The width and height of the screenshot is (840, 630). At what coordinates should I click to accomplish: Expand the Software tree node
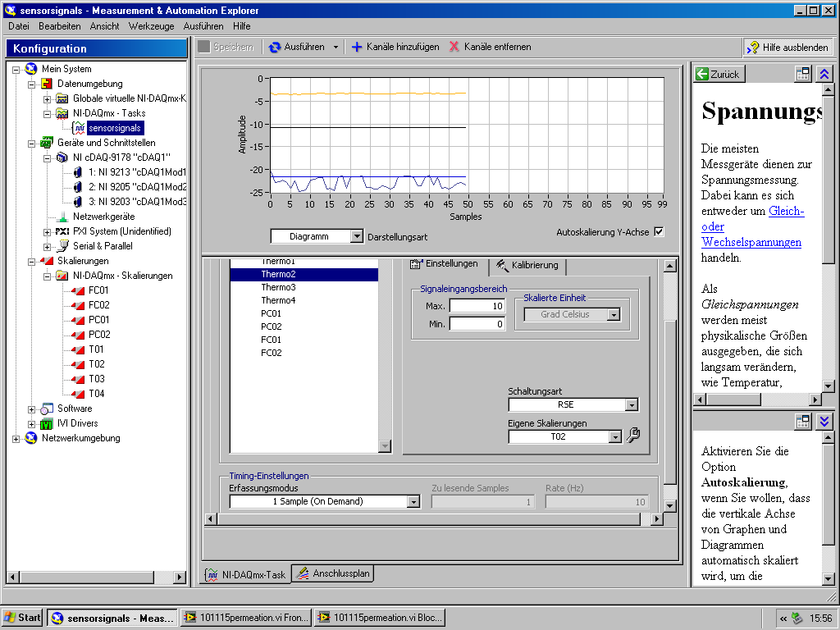[32, 409]
